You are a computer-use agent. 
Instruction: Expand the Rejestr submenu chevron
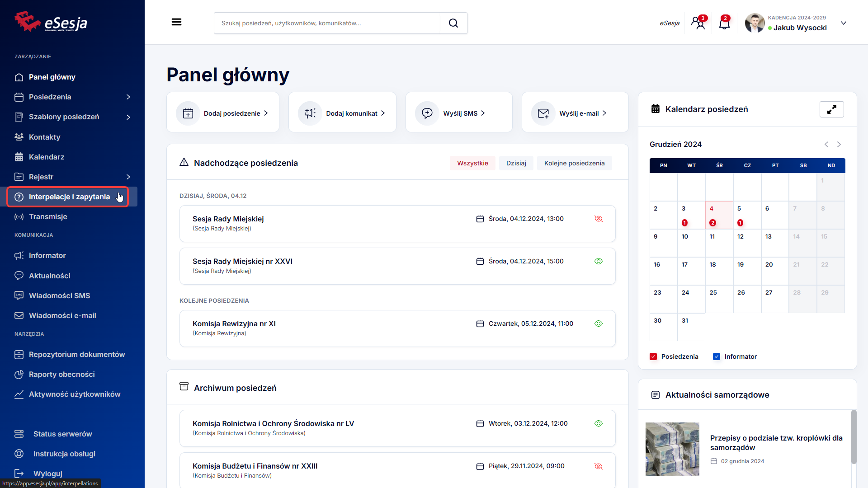tap(128, 177)
